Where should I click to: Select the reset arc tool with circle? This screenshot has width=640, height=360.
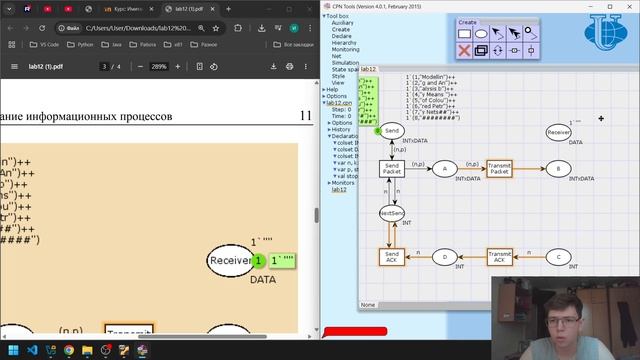[531, 34]
